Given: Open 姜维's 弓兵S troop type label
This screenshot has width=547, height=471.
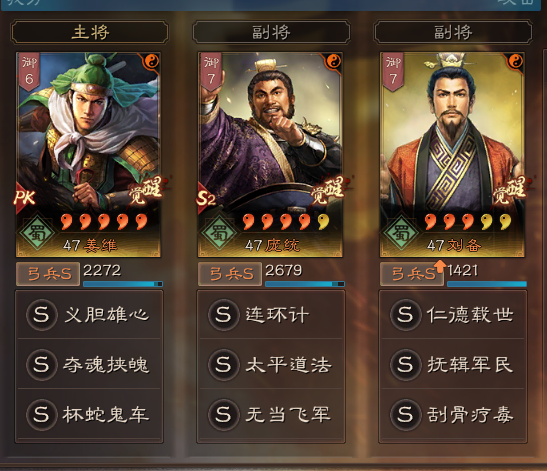Looking at the screenshot, I should coord(48,274).
